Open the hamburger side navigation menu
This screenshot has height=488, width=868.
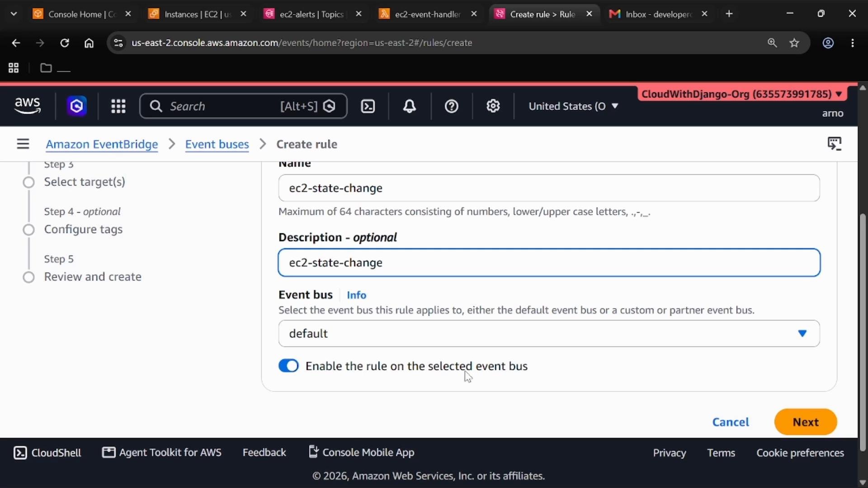pos(23,144)
